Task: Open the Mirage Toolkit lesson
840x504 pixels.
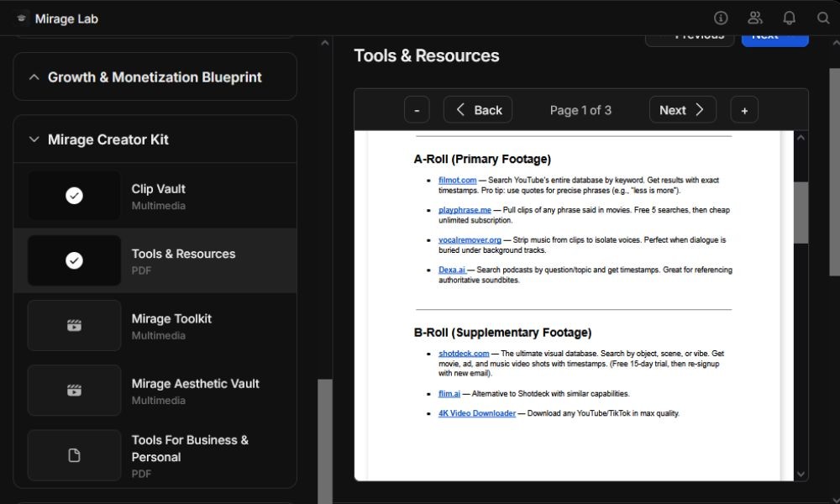Action: [155, 325]
